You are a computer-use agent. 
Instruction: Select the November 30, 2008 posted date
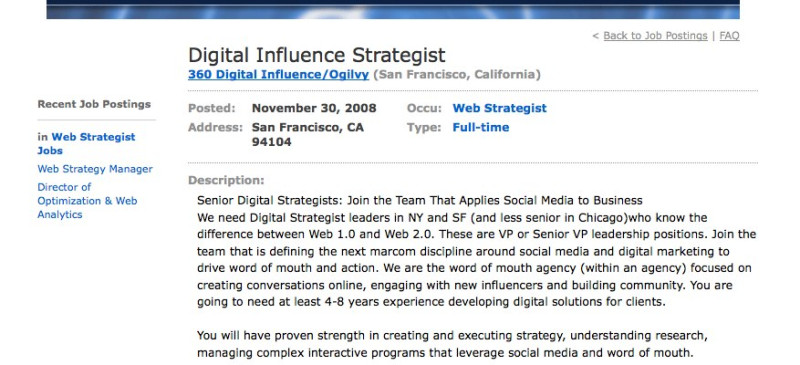coord(314,108)
